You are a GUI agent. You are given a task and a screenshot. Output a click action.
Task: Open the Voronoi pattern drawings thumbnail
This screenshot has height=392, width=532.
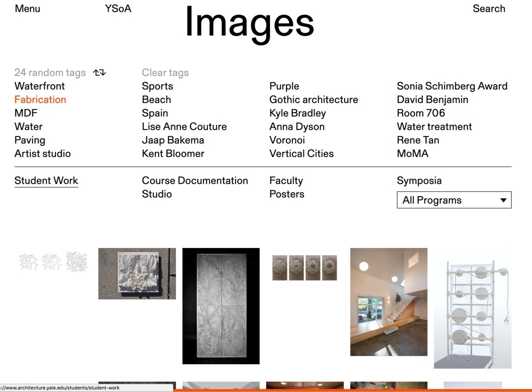[53, 261]
